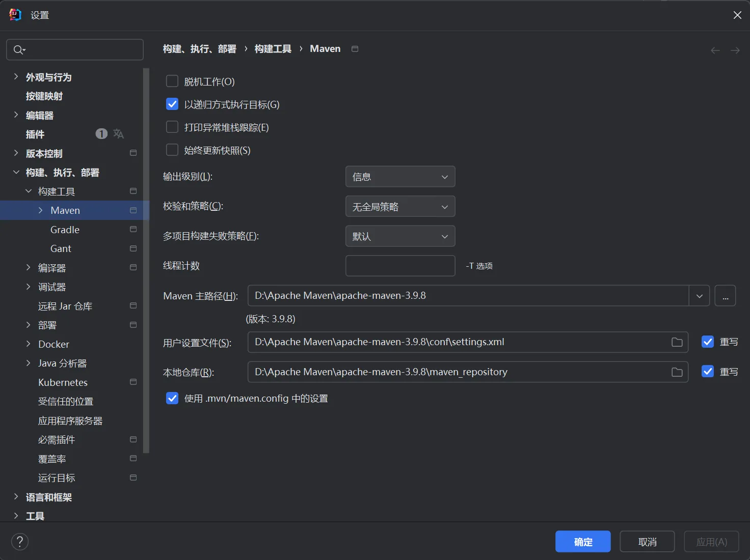Open 输出级别 dropdown showing 信息
This screenshot has height=560, width=750.
[400, 176]
